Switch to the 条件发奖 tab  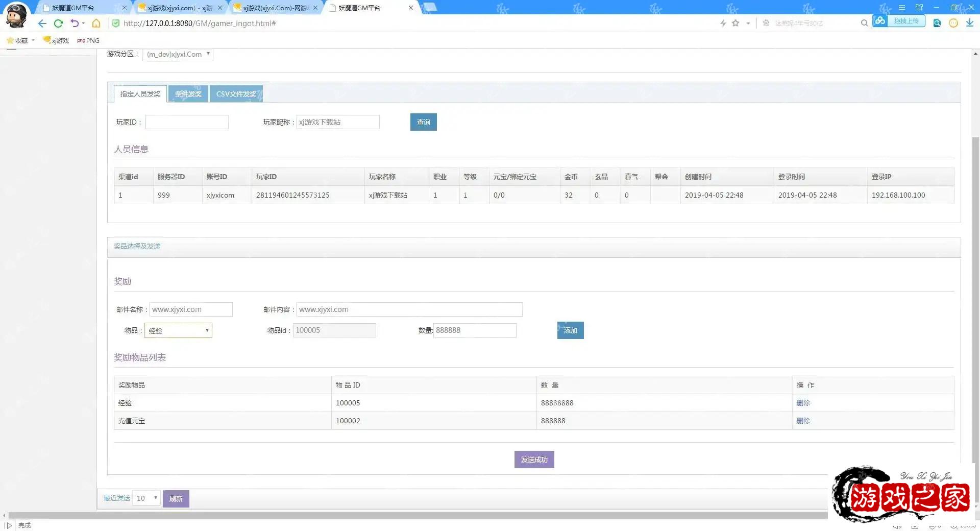click(x=188, y=94)
